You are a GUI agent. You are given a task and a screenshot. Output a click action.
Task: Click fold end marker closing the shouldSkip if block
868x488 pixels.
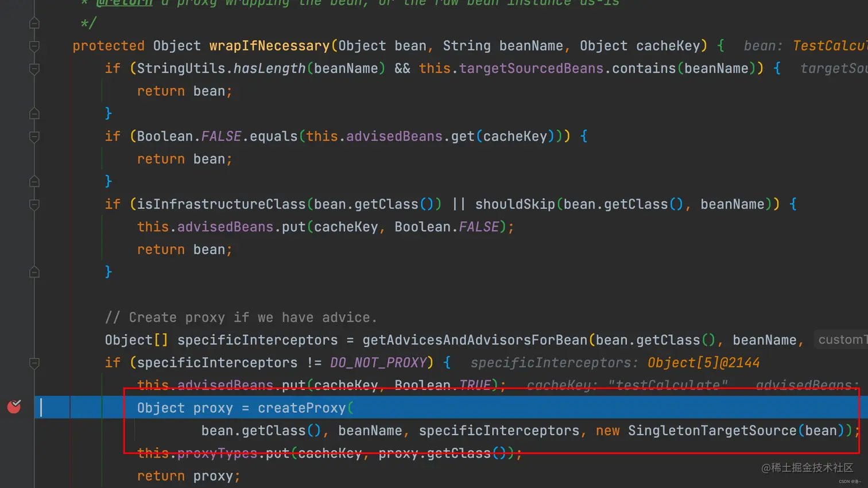[x=34, y=272]
